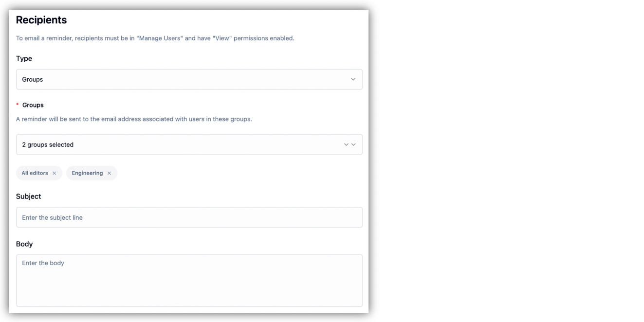644x322 pixels.
Task: Remove the Engineering group chip
Action: pos(109,173)
